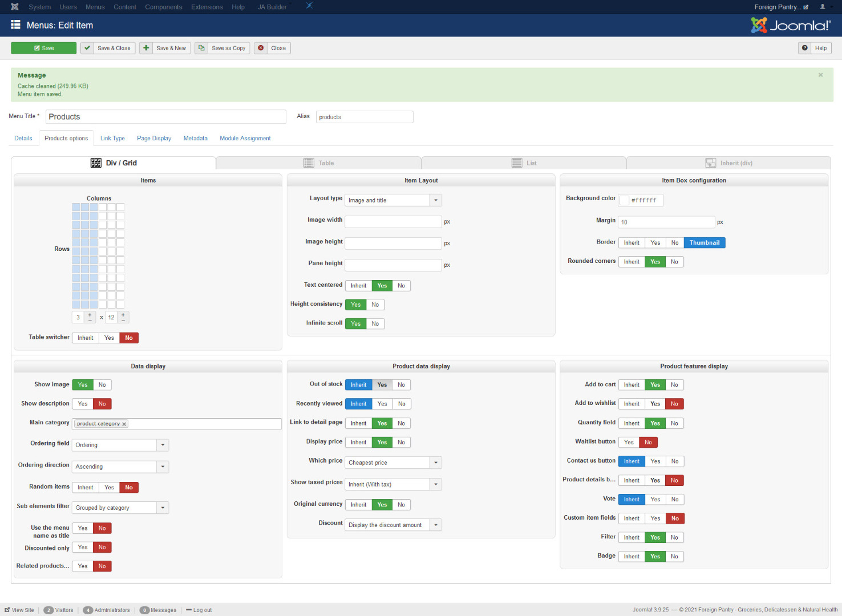Disable Infinite scroll by choosing No

(x=375, y=324)
